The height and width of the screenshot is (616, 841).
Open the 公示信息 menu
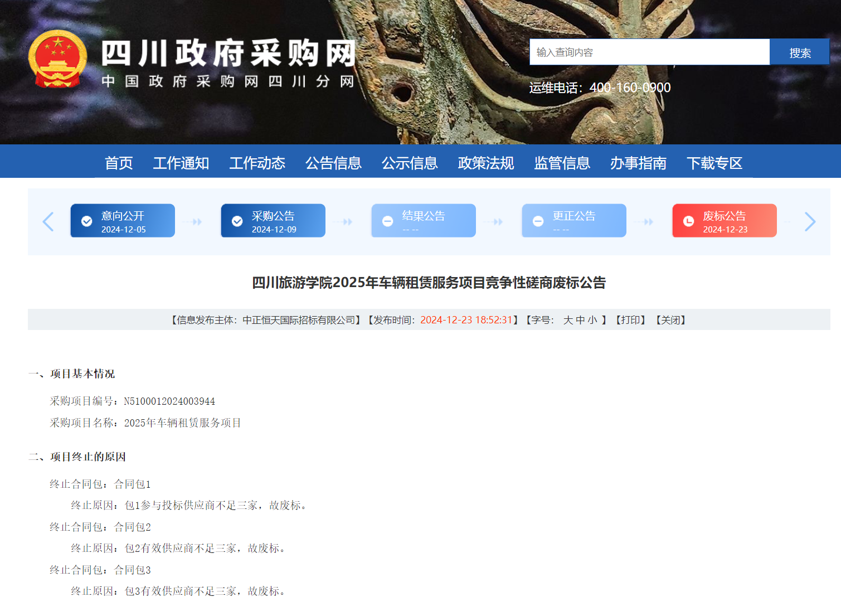click(410, 163)
